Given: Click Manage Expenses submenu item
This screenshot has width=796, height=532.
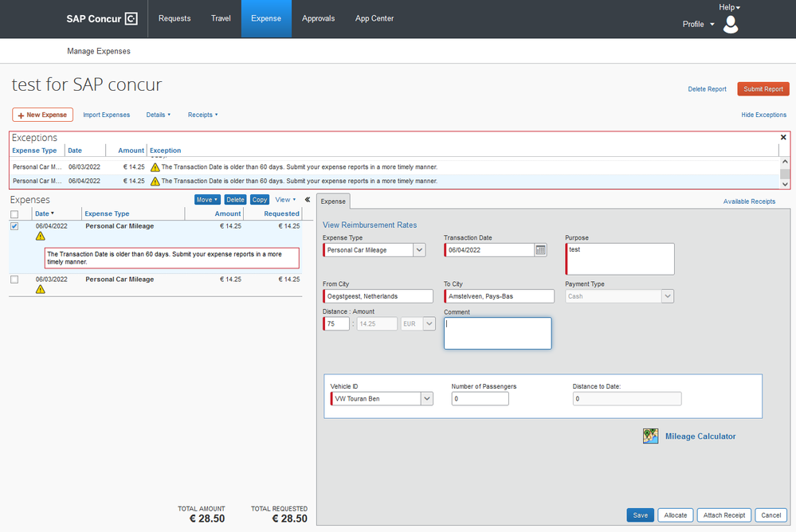Looking at the screenshot, I should [x=99, y=51].
